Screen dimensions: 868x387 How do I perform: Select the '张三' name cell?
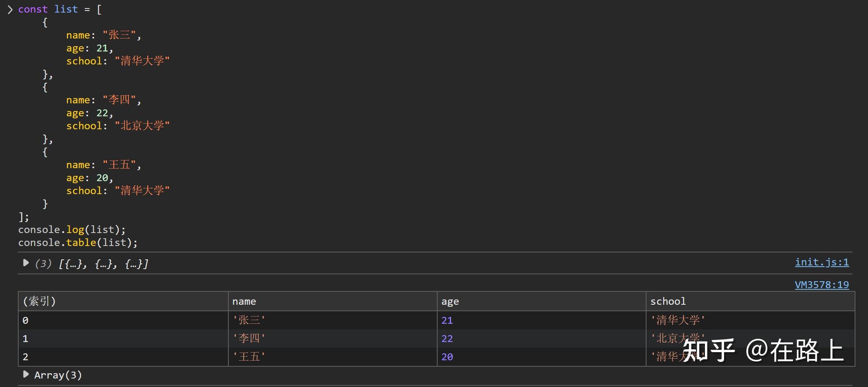click(x=333, y=320)
